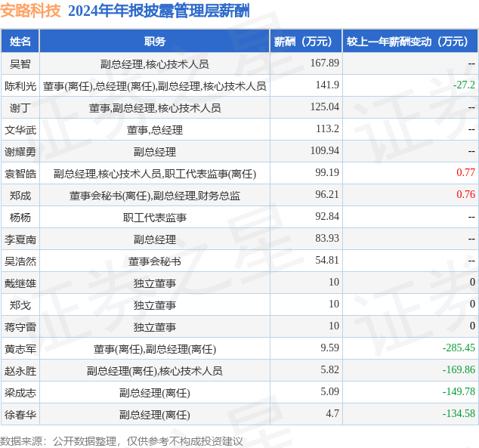The width and height of the screenshot is (479, 448).
Task: Click salary change value -285.45
Action: click(x=459, y=348)
